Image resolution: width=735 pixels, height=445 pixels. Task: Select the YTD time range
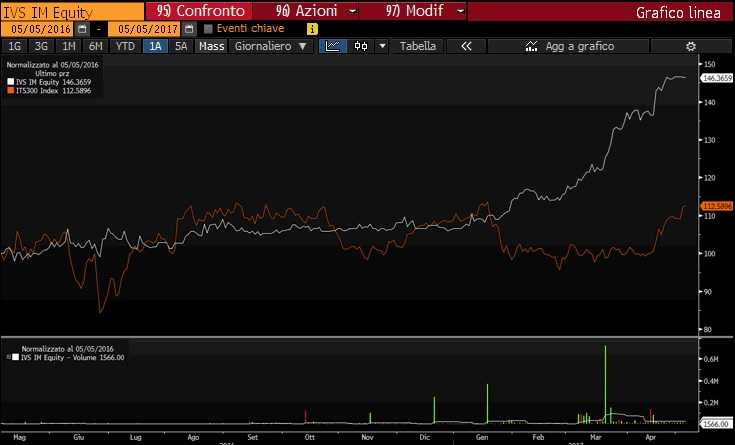click(125, 46)
